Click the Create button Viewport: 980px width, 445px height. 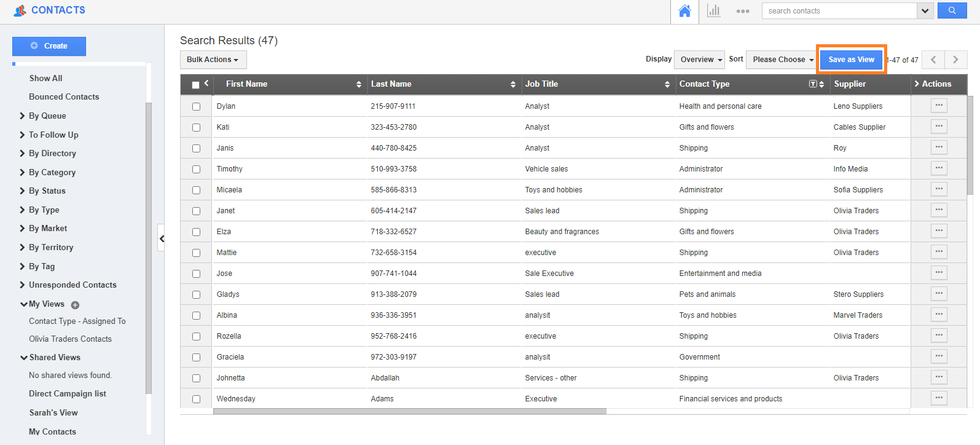[49, 46]
